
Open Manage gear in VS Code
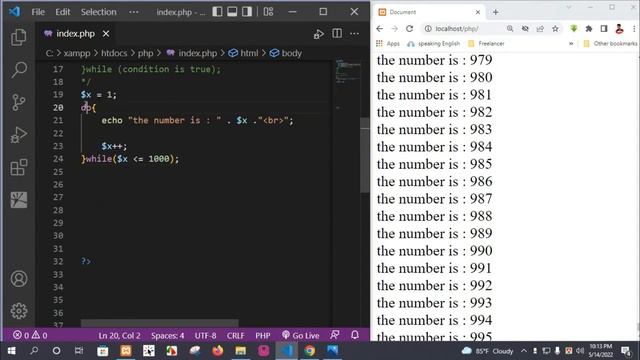19,311
